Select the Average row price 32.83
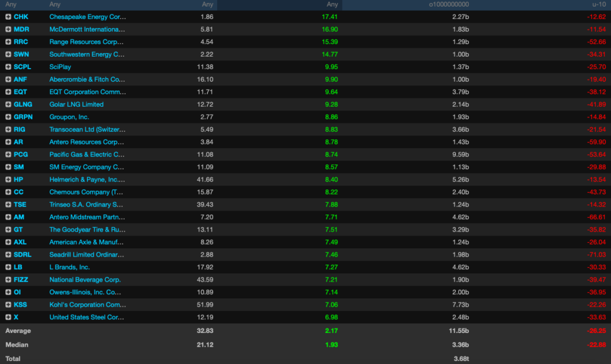 point(205,331)
